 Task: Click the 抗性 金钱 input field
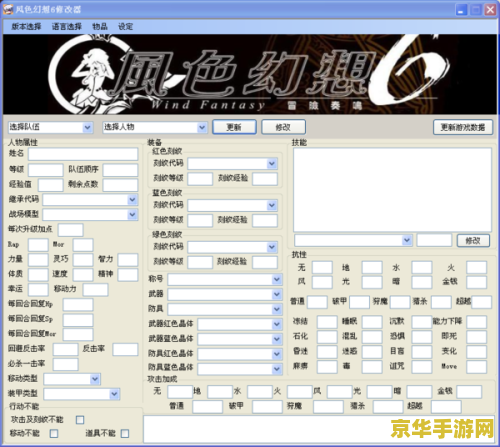476,282
